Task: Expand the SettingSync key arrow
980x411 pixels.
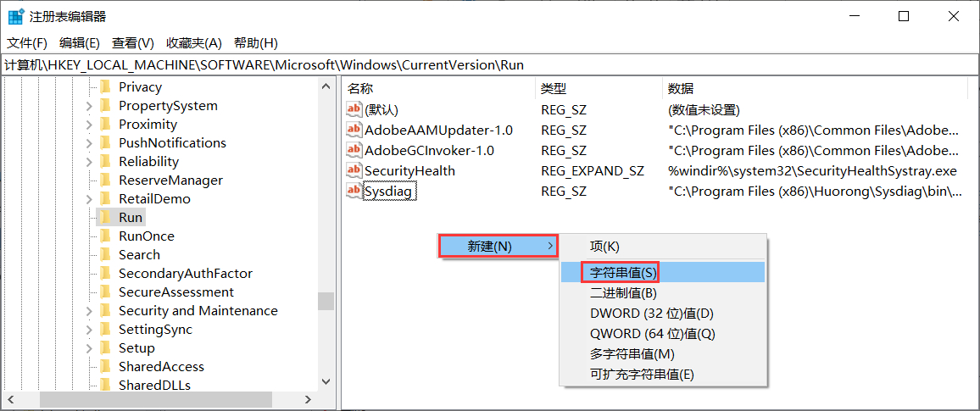Action: click(89, 330)
